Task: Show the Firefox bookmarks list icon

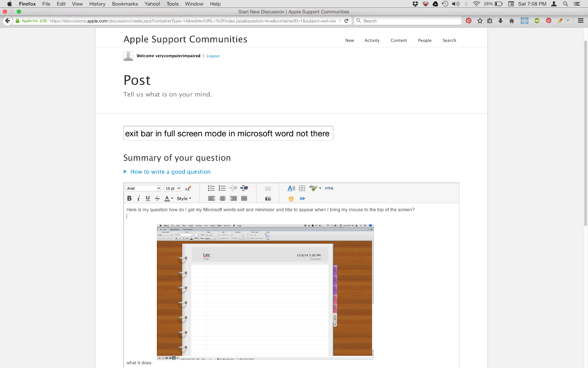Action: [490, 21]
